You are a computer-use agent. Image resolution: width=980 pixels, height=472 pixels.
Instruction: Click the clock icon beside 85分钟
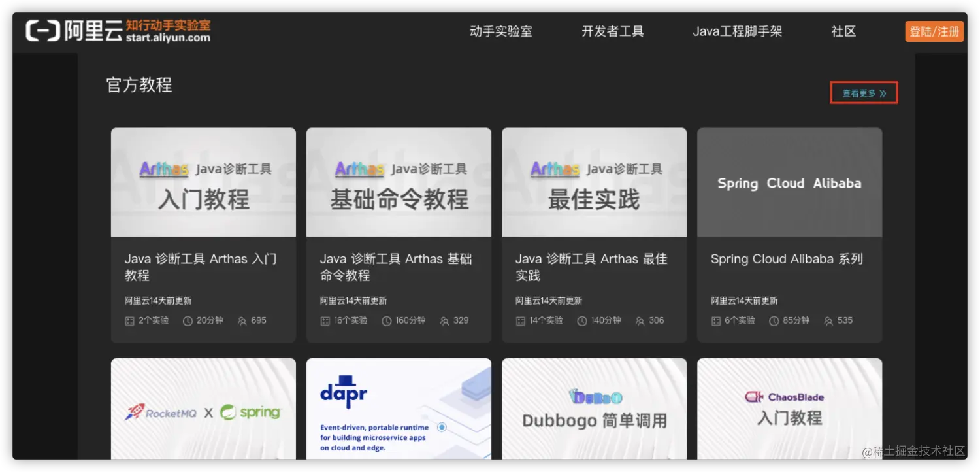(x=774, y=321)
